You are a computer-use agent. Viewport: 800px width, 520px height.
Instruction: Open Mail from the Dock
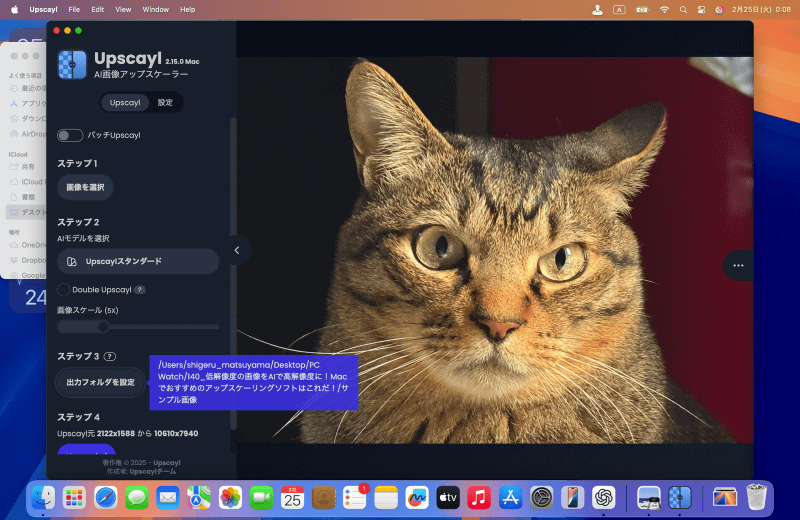tap(168, 498)
